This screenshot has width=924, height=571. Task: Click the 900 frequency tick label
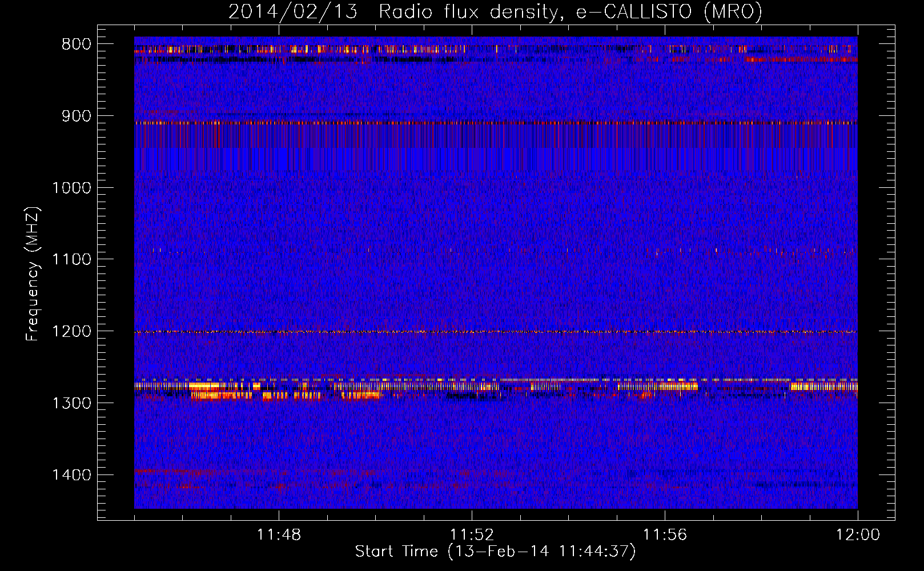(x=77, y=116)
